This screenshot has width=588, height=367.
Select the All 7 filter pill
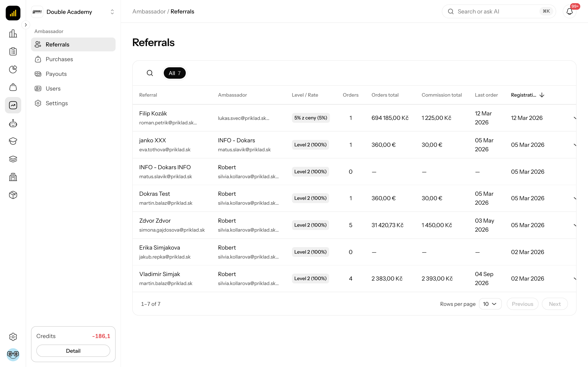[x=174, y=73]
